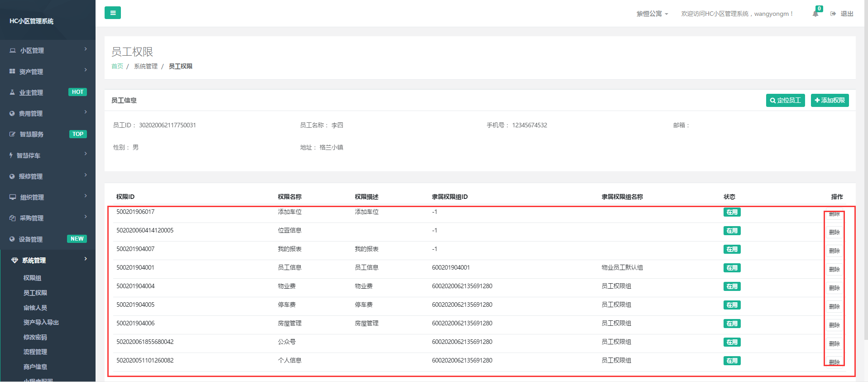Screen dimensions: 868x382
Task: Click the 设备管理 globe icon in sidebar
Action: coord(12,239)
